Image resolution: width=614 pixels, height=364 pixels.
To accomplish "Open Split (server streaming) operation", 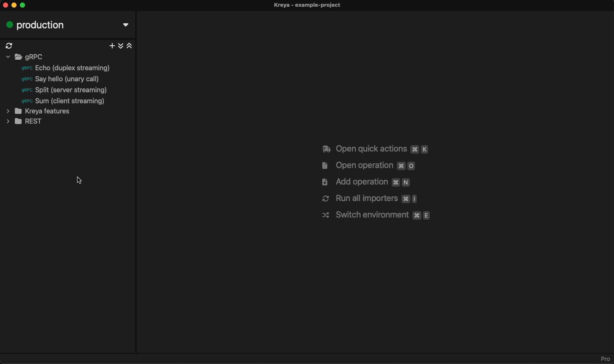I will (x=71, y=90).
